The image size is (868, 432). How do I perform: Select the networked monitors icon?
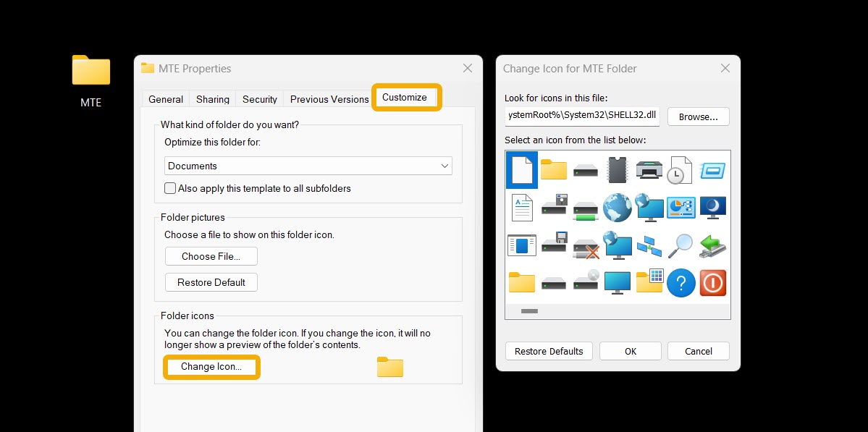649,245
